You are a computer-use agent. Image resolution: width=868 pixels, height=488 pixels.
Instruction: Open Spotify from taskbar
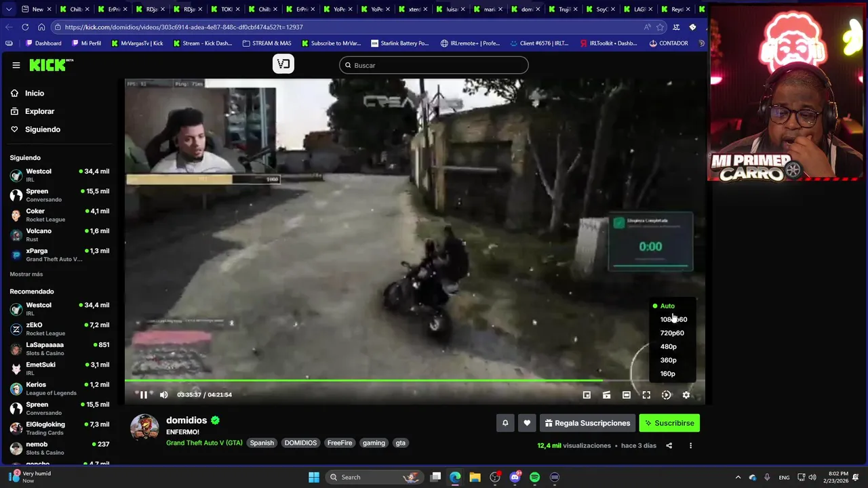(x=534, y=477)
